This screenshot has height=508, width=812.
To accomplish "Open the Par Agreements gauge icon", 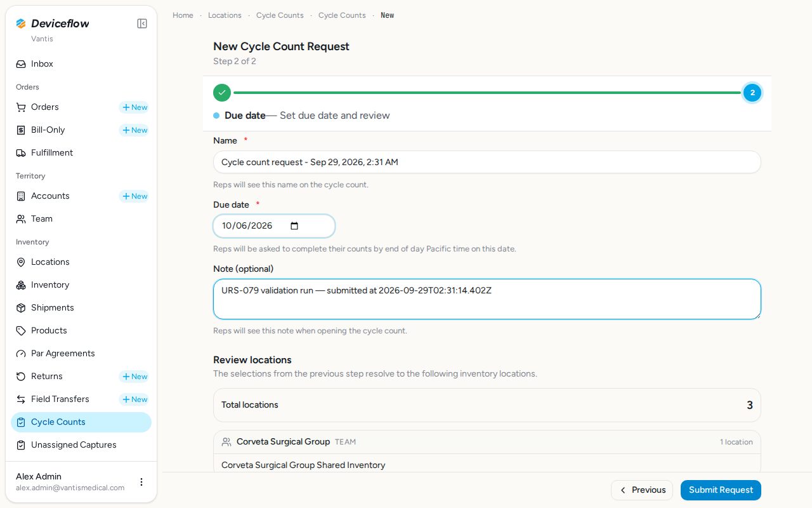I will pyautogui.click(x=21, y=354).
